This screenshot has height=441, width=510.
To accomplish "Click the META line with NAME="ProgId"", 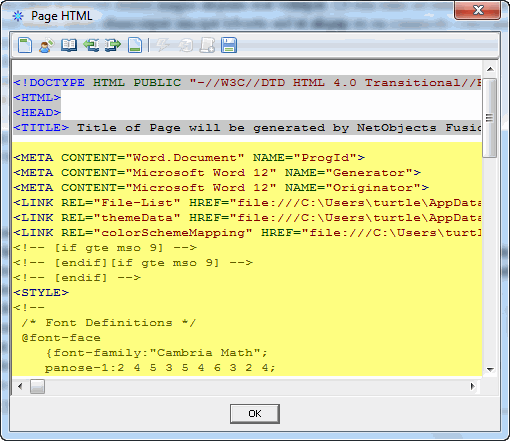I will (189, 158).
